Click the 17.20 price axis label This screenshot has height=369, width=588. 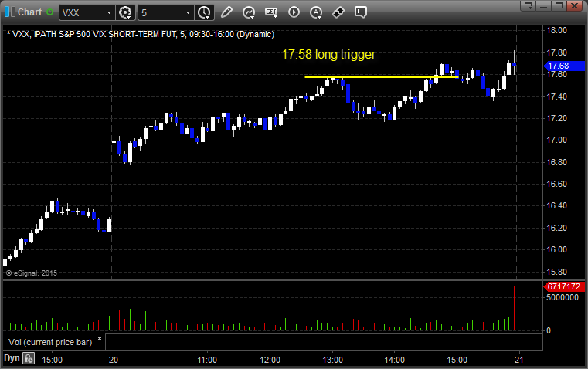(557, 118)
